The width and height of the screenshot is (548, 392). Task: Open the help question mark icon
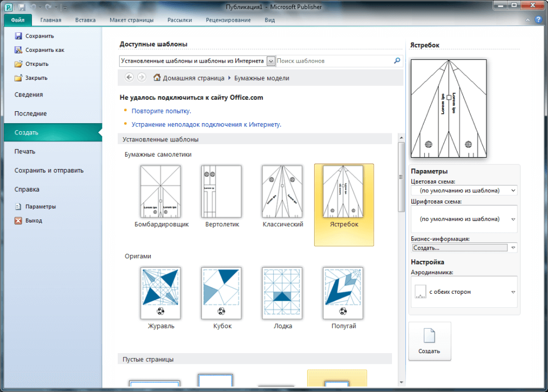point(538,20)
